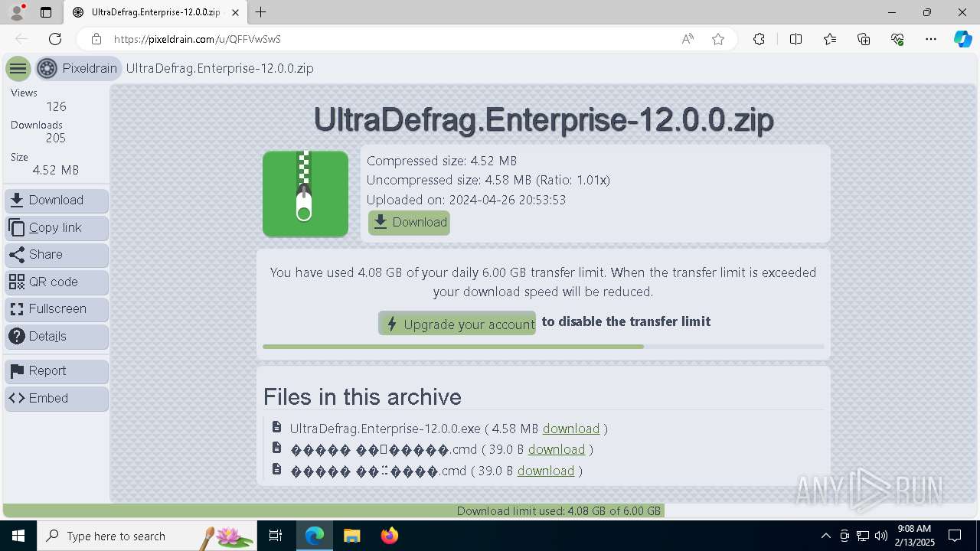View the file in Fullscreen mode
Viewport: 980px width, 551px height.
click(57, 309)
